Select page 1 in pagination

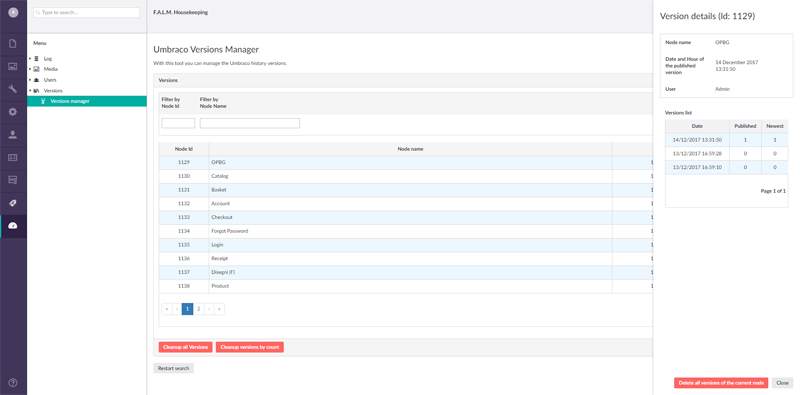(187, 309)
